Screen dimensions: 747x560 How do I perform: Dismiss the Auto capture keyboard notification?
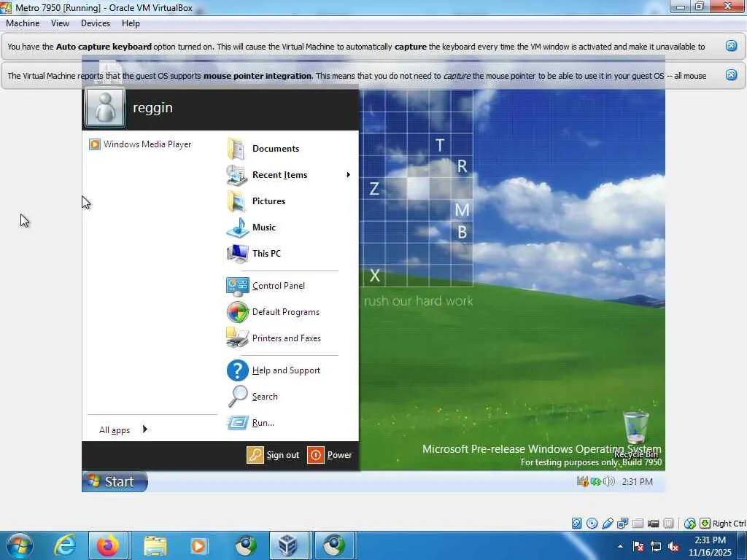pyautogui.click(x=731, y=46)
